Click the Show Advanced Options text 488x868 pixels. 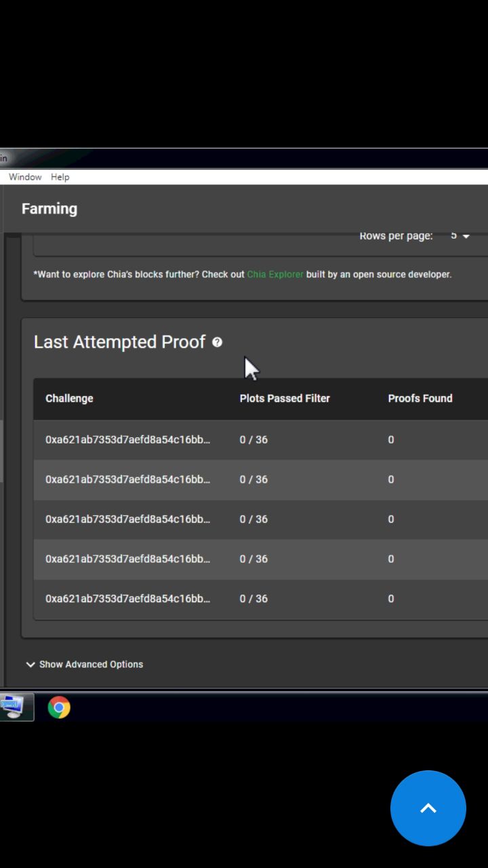[91, 665]
